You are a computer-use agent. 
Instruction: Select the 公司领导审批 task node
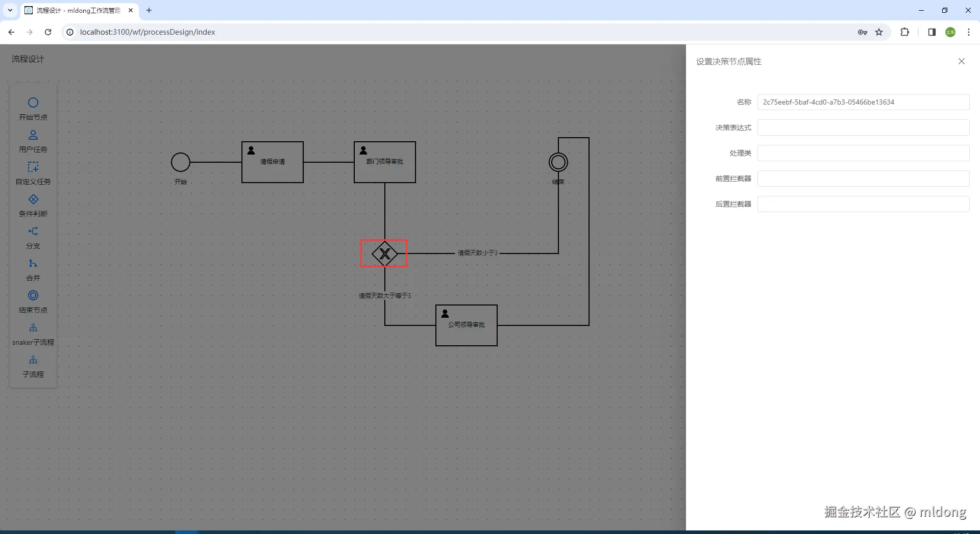click(x=467, y=325)
